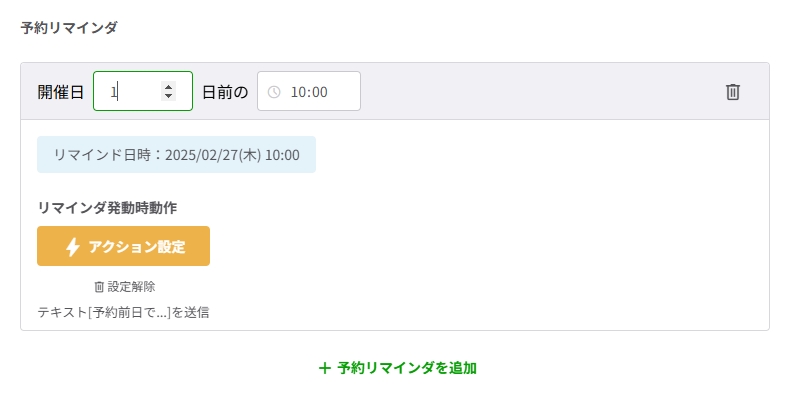Click the trash icon to delete the reminder

733,92
